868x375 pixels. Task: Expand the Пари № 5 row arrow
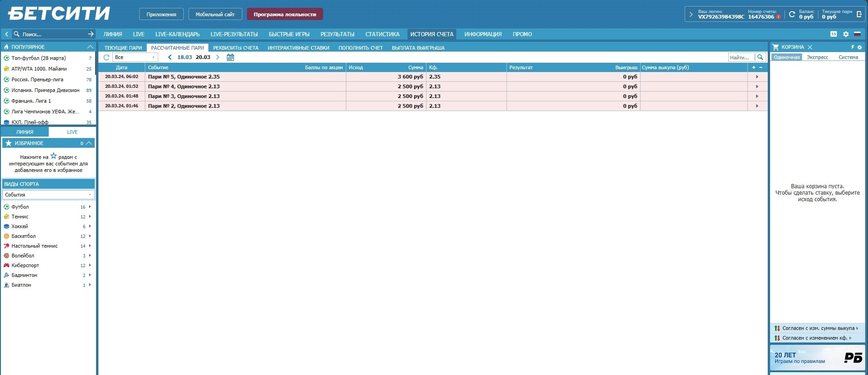757,77
